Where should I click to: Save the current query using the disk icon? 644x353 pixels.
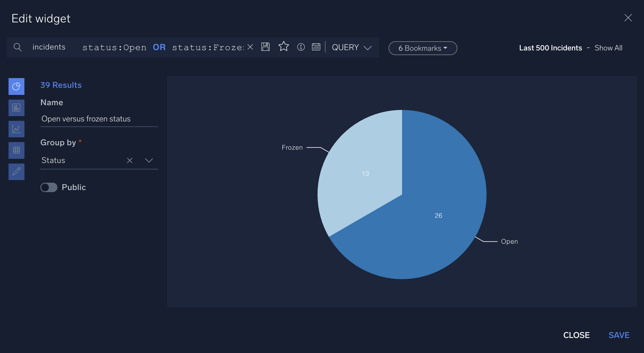[x=265, y=47]
